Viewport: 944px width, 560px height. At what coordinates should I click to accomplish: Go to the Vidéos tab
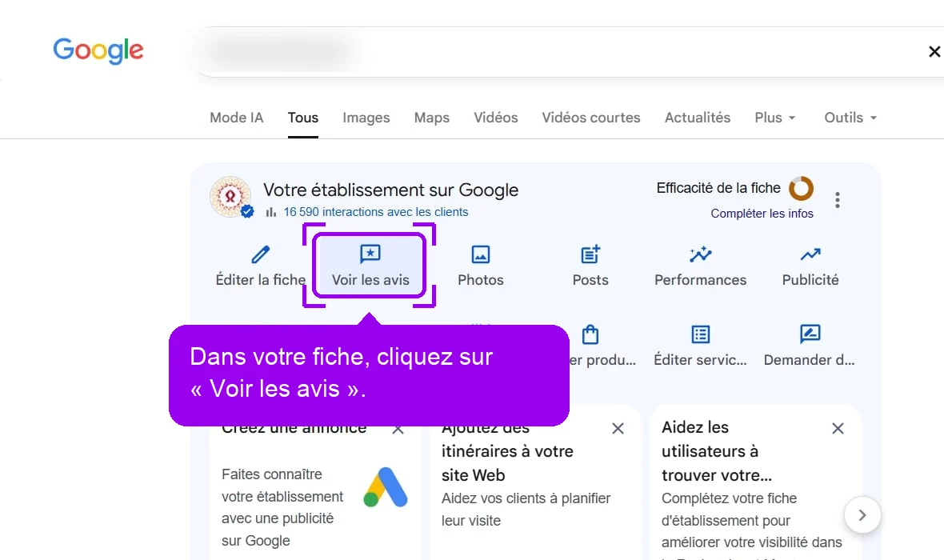click(x=495, y=118)
